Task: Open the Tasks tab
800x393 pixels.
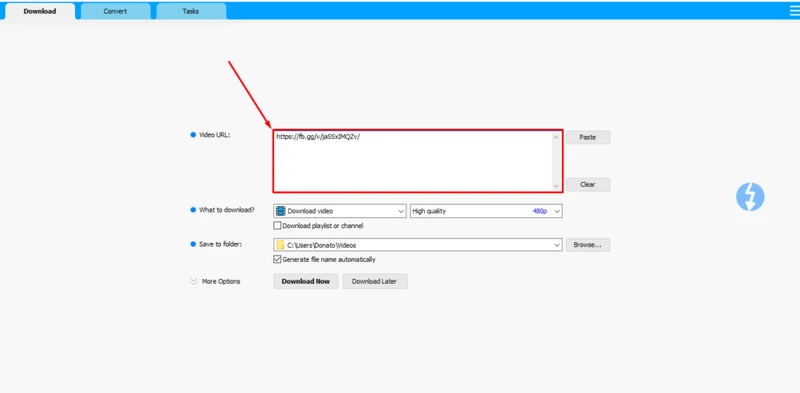Action: point(191,11)
